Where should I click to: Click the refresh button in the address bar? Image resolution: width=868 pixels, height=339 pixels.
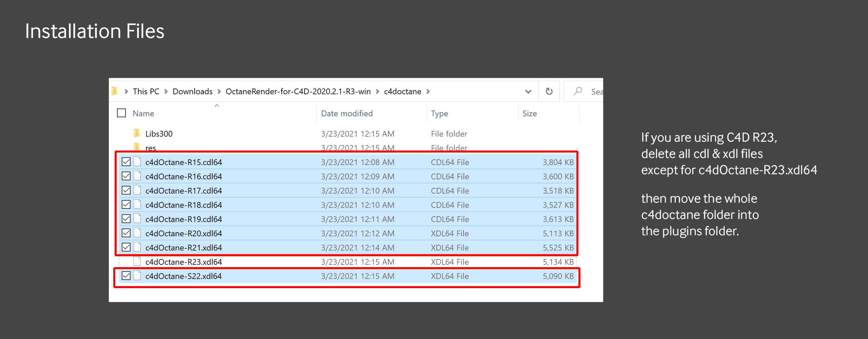pos(549,91)
